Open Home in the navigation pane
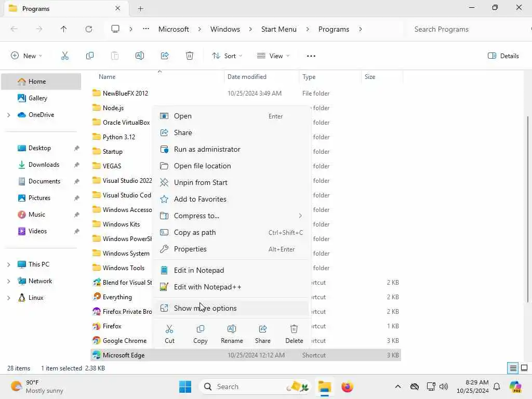Viewport: 532px width, 399px height. point(41,82)
